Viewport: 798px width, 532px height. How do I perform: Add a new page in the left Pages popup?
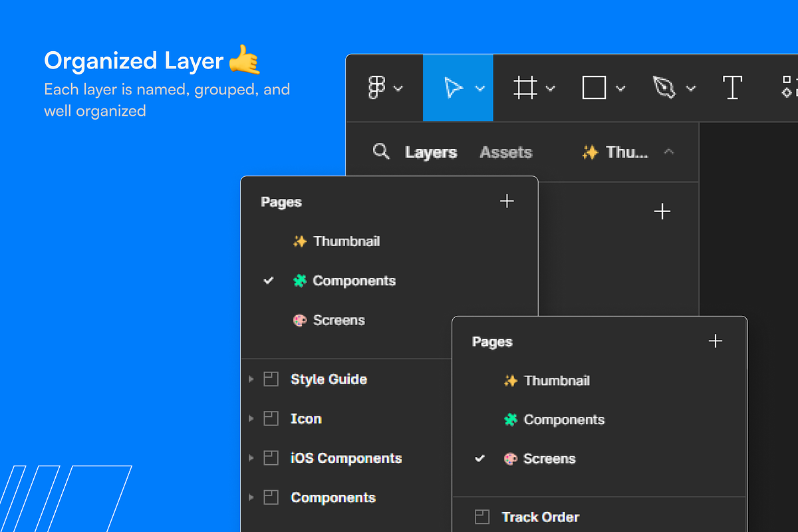507,201
